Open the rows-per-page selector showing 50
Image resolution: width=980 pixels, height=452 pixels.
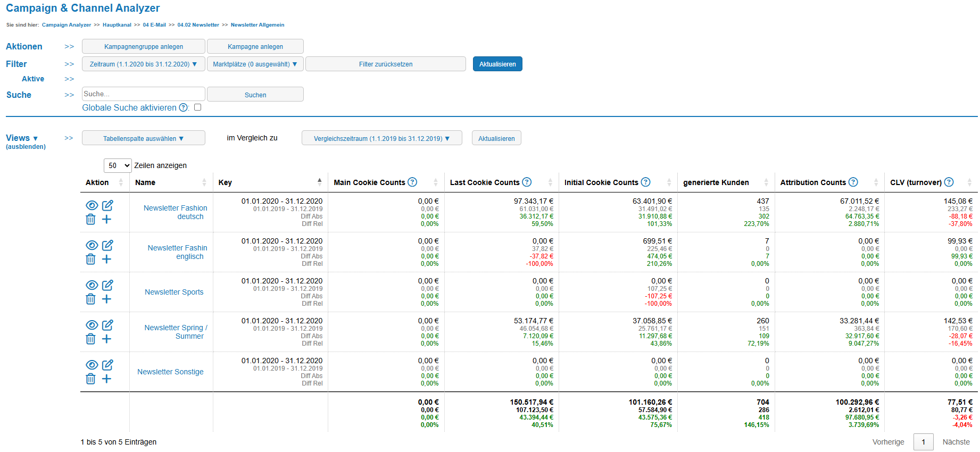pyautogui.click(x=118, y=165)
